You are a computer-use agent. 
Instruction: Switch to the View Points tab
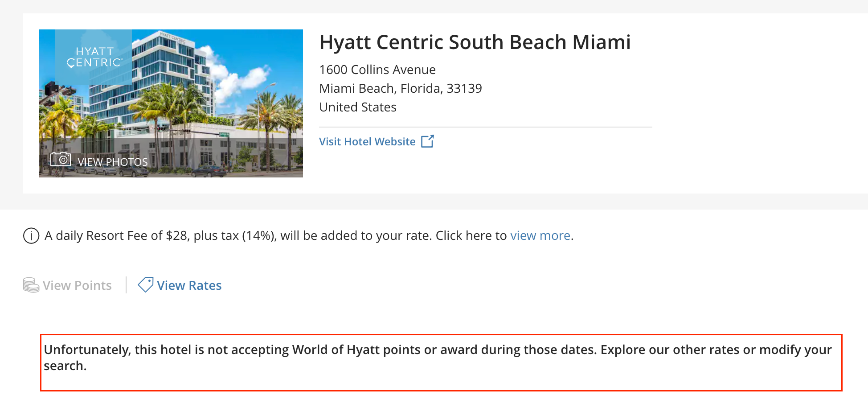point(77,285)
